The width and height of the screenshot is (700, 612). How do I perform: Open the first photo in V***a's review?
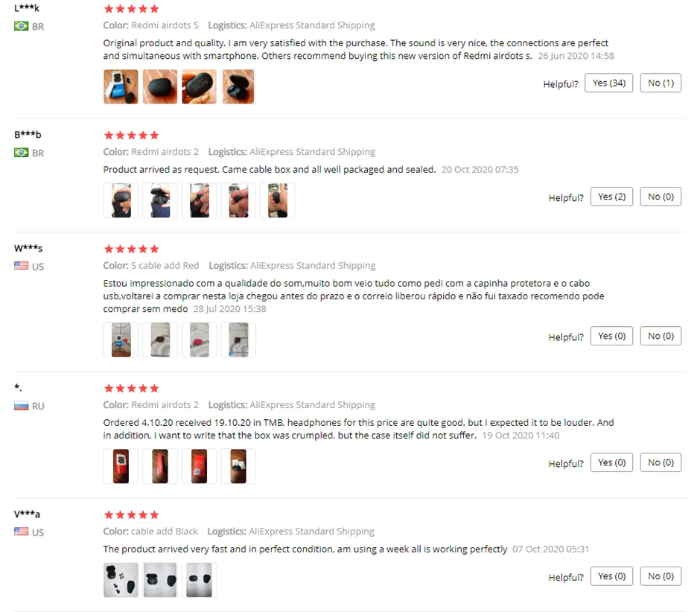point(121,580)
